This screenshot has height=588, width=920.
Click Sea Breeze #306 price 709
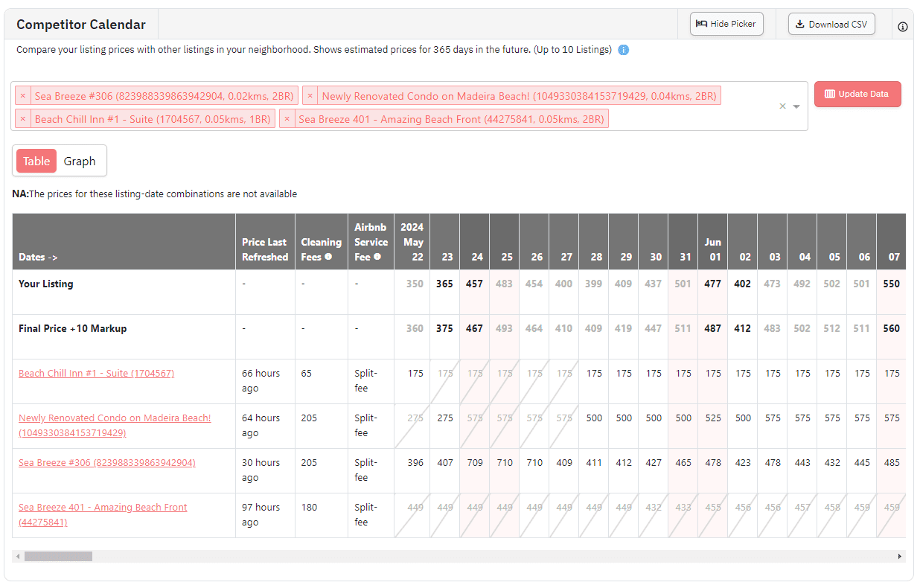click(474, 462)
